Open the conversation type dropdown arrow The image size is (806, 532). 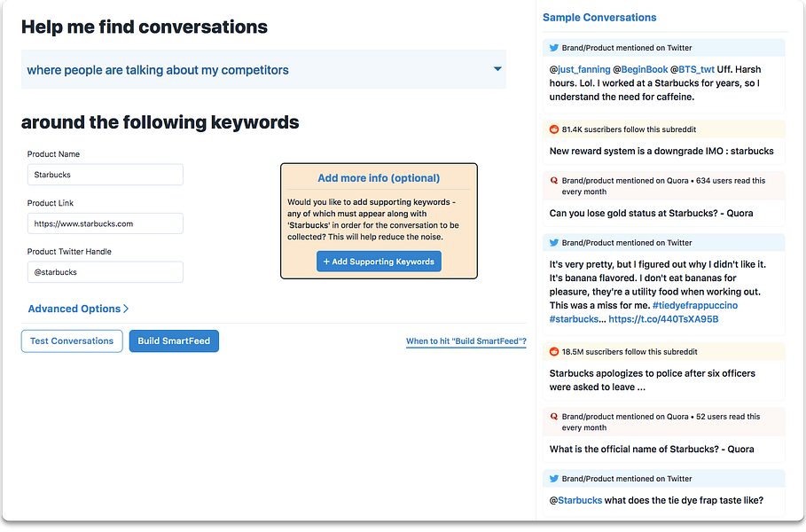(497, 69)
